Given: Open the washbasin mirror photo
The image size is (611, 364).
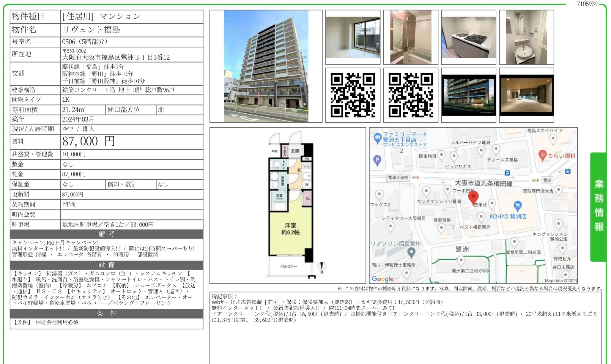Looking at the screenshot, I should pos(526,37).
